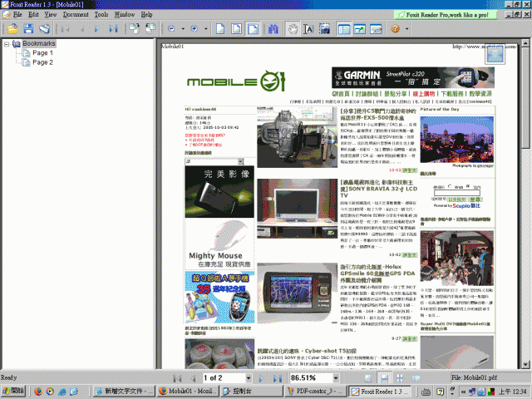
Task: Click the scroll up arrow of the document scrollbar
Action: click(525, 43)
